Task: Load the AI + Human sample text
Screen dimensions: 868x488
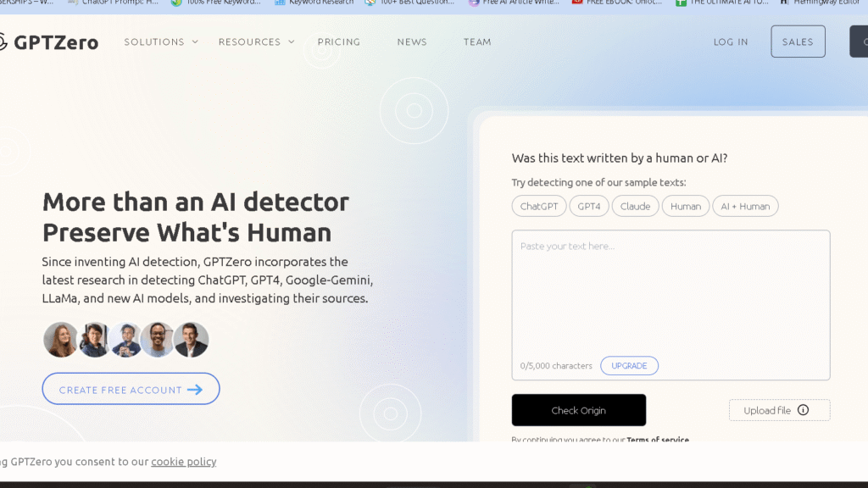Action: coord(745,206)
